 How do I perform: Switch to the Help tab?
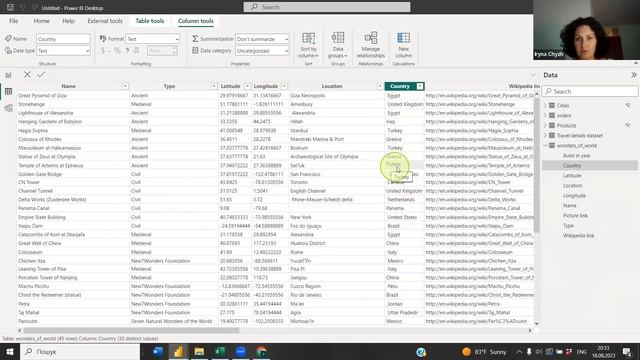(x=68, y=21)
